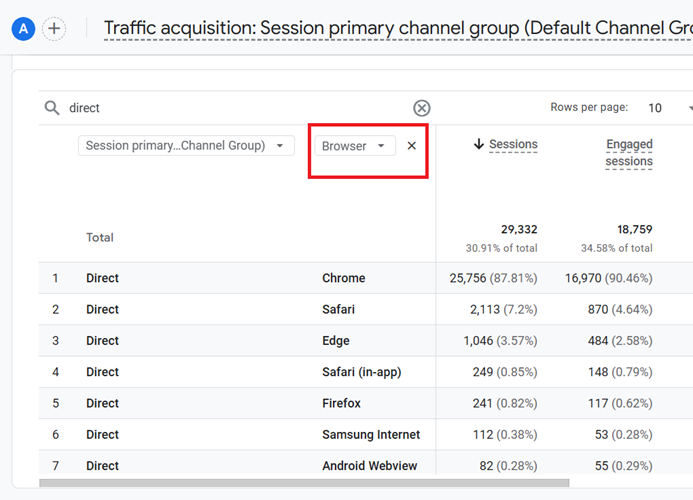Open Session primary Channel Group dropdown
Image resolution: width=693 pixels, height=500 pixels.
point(186,146)
